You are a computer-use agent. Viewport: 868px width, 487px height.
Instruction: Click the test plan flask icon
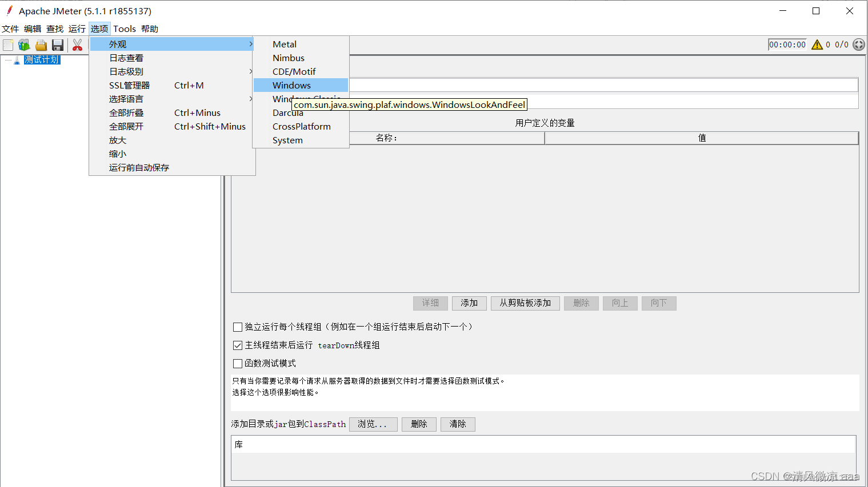(x=17, y=60)
